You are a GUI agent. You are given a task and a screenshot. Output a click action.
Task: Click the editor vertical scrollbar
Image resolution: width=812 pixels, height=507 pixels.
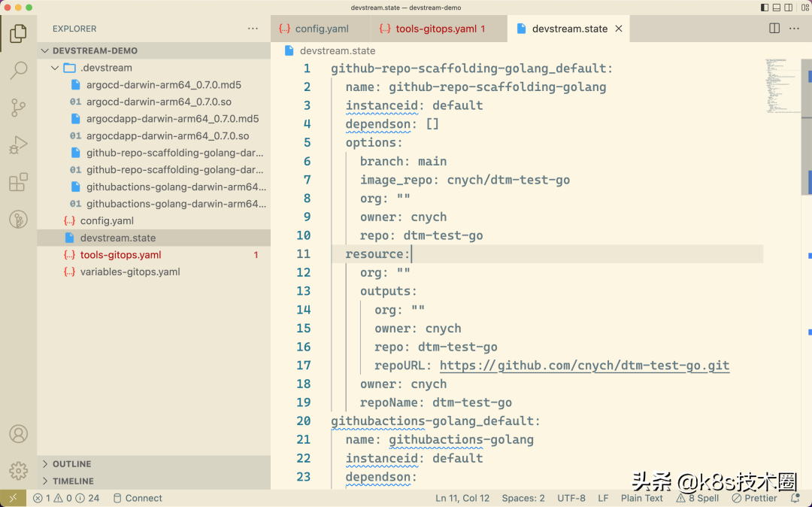806,127
